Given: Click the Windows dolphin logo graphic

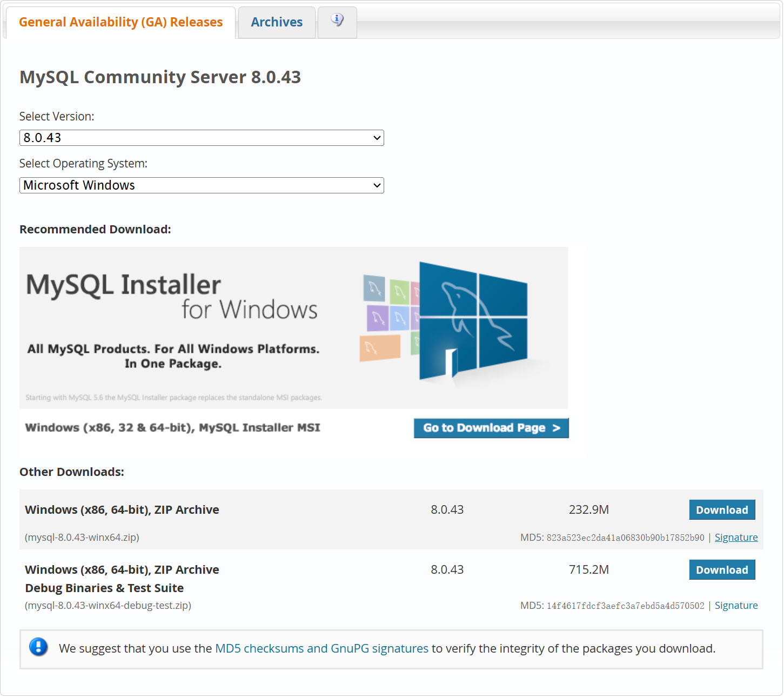Looking at the screenshot, I should (x=473, y=321).
